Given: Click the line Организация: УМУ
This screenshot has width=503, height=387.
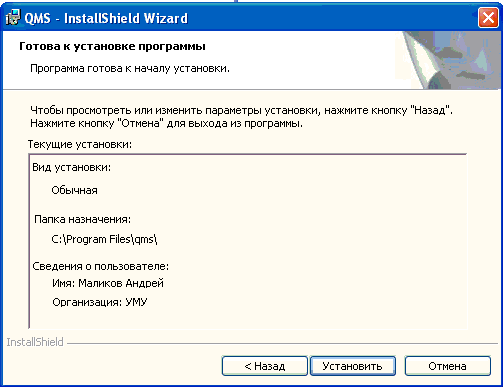Looking at the screenshot, I should (x=100, y=302).
